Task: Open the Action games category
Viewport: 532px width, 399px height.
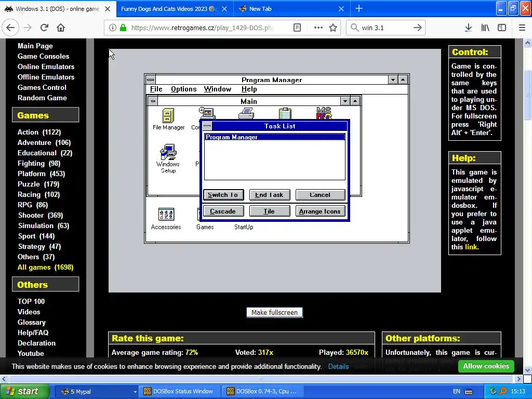Action: pyautogui.click(x=39, y=132)
